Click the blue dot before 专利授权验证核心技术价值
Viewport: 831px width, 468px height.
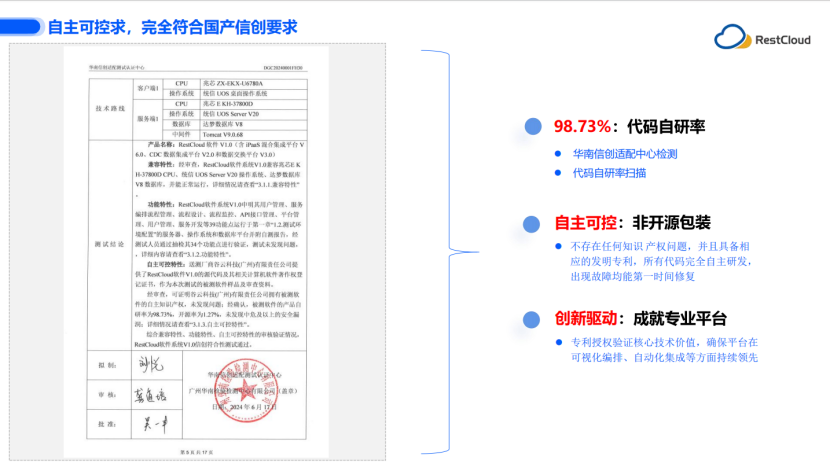(559, 343)
